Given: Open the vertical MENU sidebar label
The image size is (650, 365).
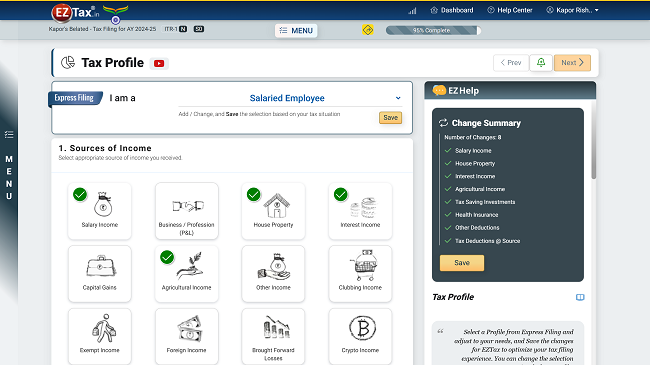Looking at the screenshot, I should point(9,178).
